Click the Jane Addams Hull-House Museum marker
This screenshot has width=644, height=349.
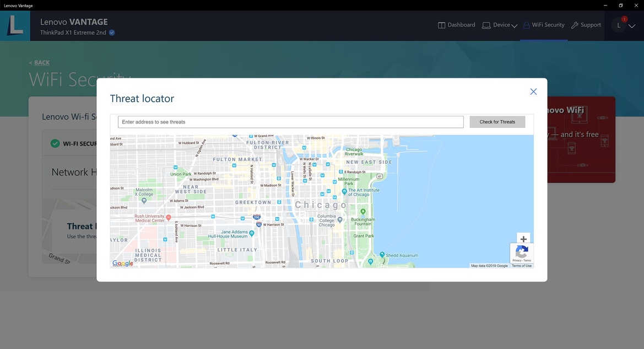click(x=252, y=233)
